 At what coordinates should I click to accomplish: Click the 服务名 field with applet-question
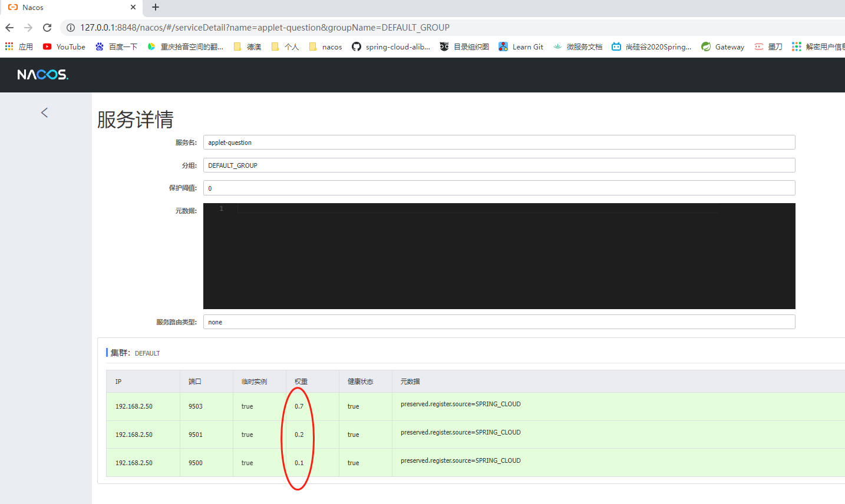pyautogui.click(x=499, y=142)
